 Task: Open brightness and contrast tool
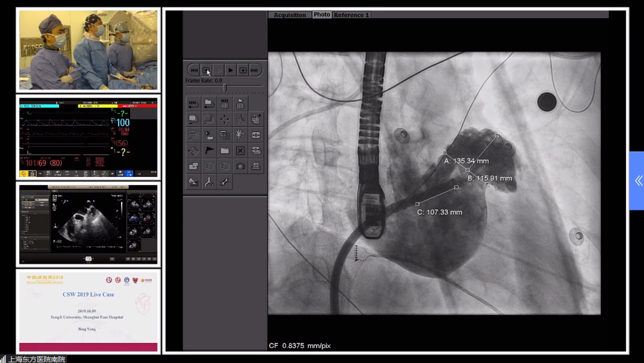[209, 135]
